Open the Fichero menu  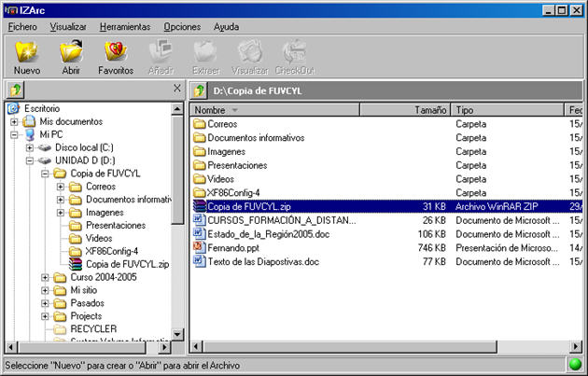(22, 27)
